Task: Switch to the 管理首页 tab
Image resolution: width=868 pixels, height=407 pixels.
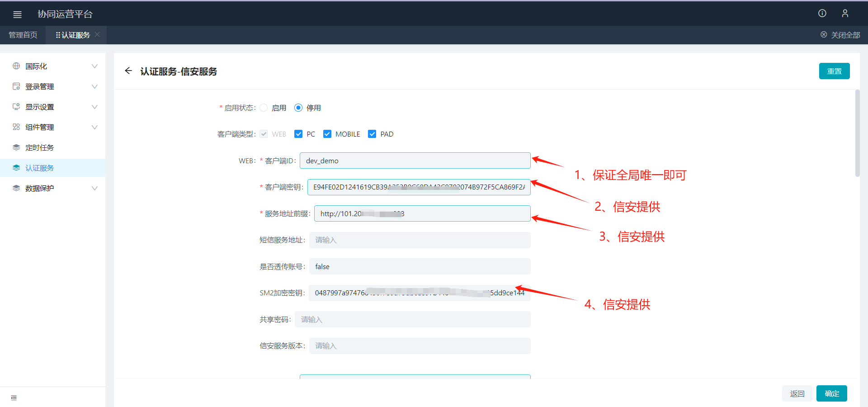Action: [23, 35]
